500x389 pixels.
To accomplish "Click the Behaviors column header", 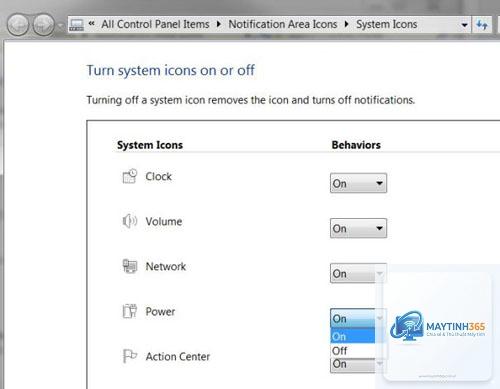I will [x=356, y=145].
